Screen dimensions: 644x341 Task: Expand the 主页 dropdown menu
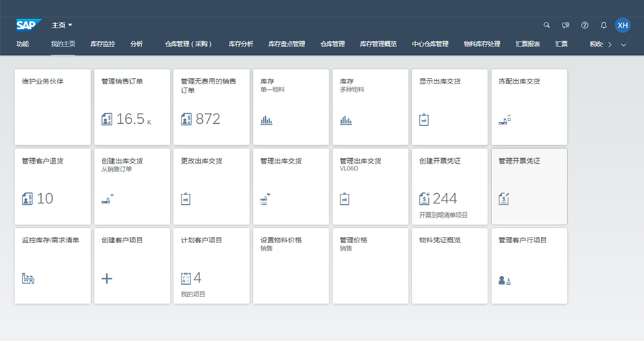62,25
